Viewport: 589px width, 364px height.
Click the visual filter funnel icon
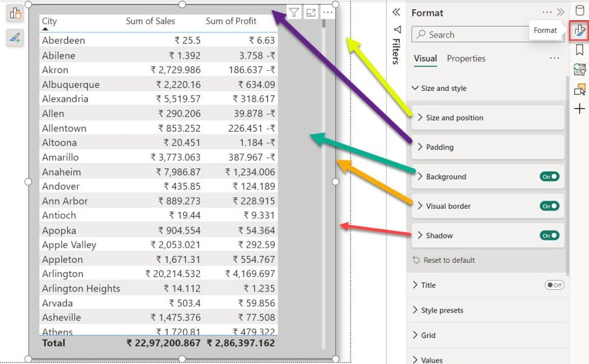click(294, 13)
